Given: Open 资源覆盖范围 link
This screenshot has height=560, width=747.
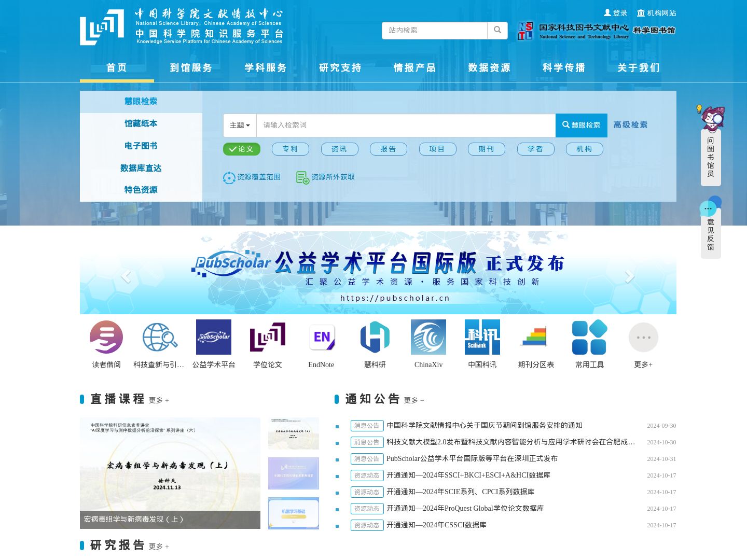Looking at the screenshot, I should click(x=252, y=177).
